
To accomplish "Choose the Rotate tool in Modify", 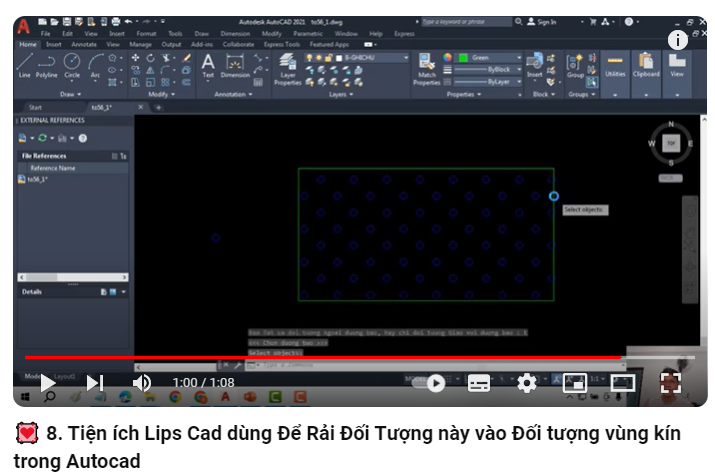I will 150,58.
